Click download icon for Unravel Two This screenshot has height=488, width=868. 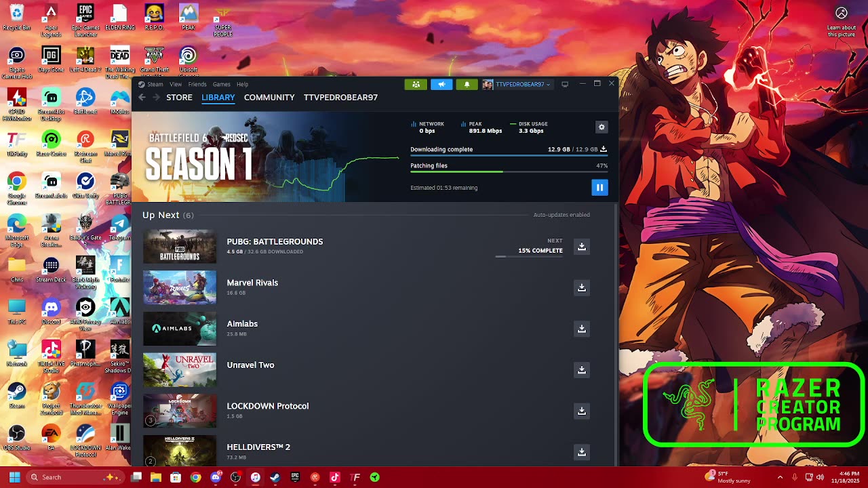[x=581, y=370]
